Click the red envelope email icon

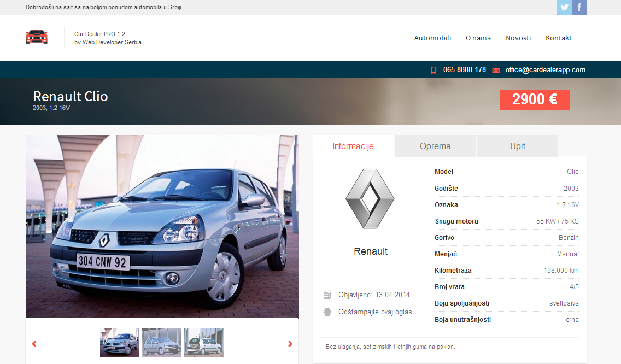(496, 71)
